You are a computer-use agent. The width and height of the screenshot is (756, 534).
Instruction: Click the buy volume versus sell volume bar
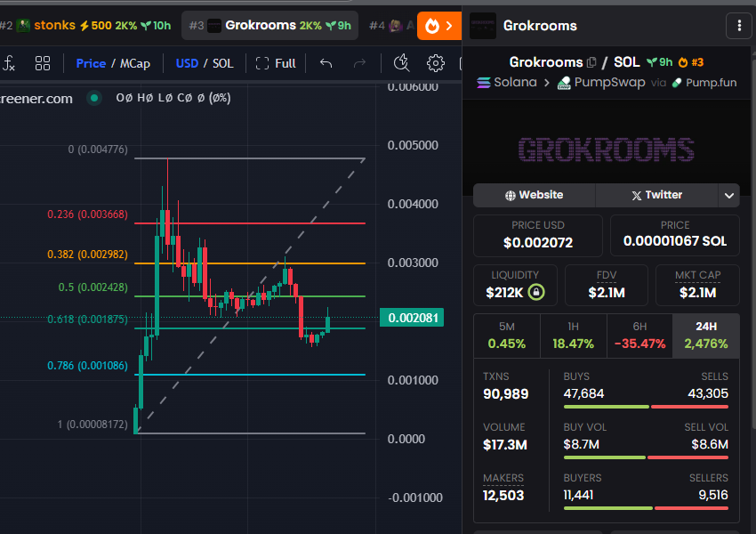click(x=646, y=457)
